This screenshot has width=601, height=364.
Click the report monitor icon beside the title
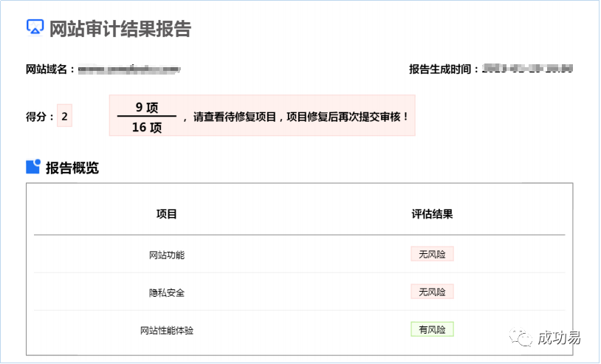coord(35,27)
